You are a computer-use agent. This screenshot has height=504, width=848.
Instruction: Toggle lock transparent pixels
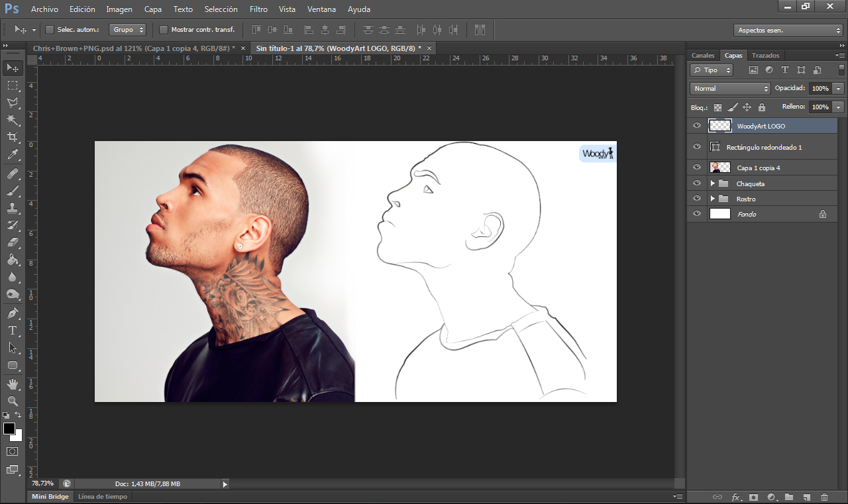click(717, 107)
